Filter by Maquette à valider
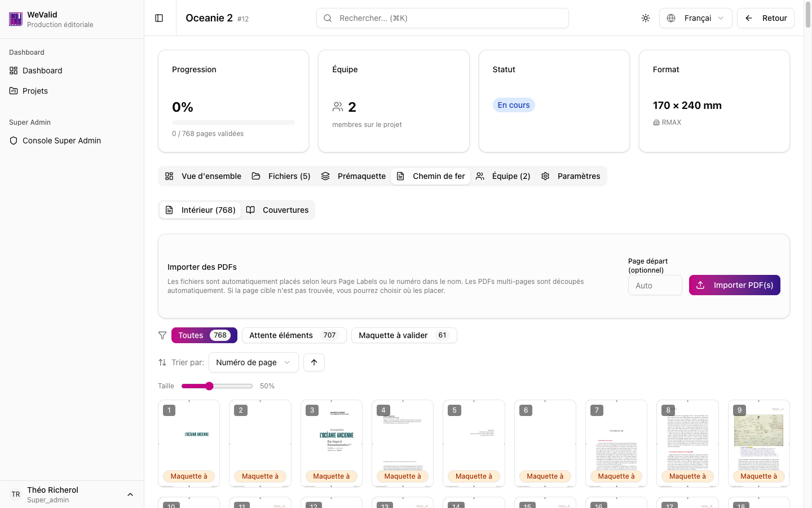 tap(403, 335)
